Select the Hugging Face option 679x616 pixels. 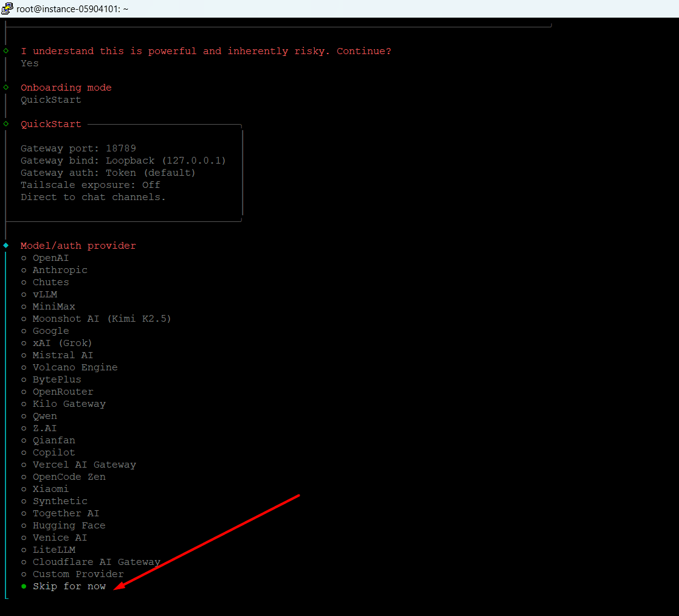69,525
